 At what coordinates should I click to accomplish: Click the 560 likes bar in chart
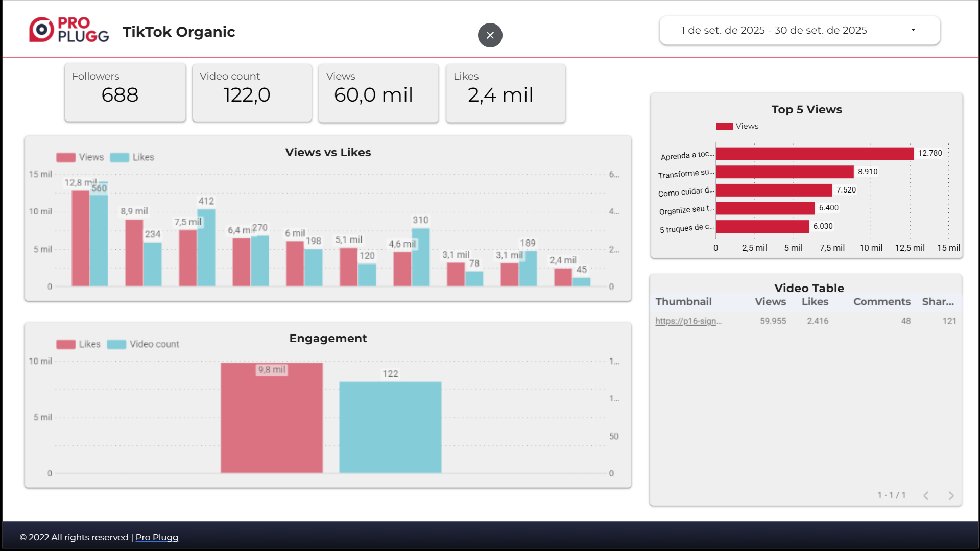tap(99, 234)
